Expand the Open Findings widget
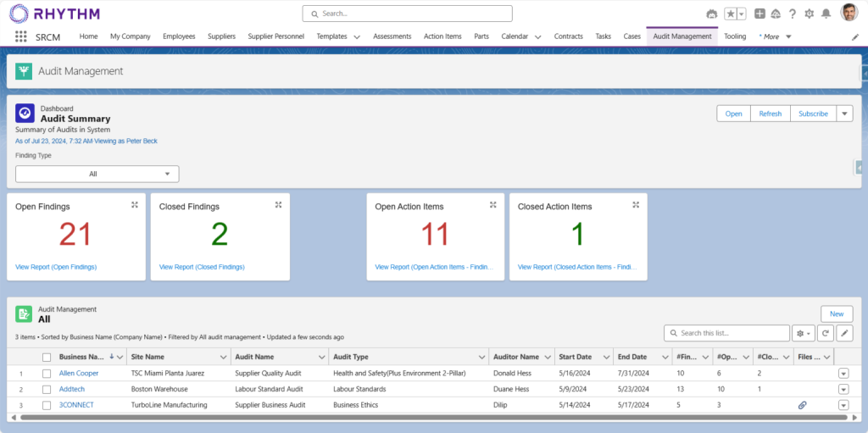Screen dimensions: 868x433 click(135, 205)
